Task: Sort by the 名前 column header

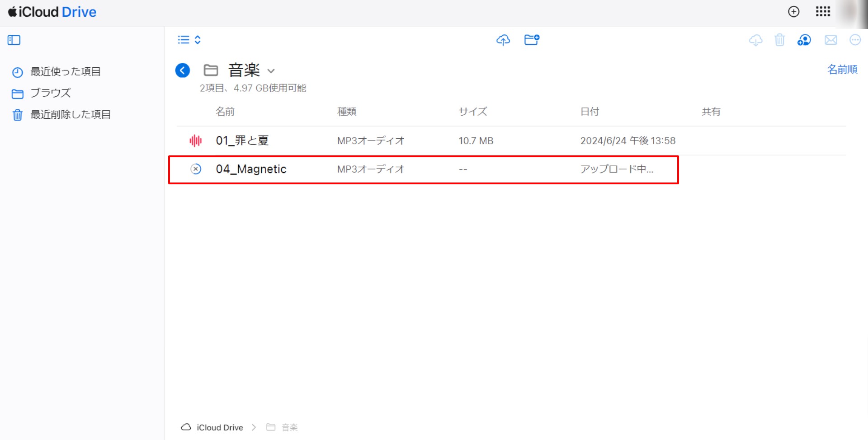Action: pos(225,112)
